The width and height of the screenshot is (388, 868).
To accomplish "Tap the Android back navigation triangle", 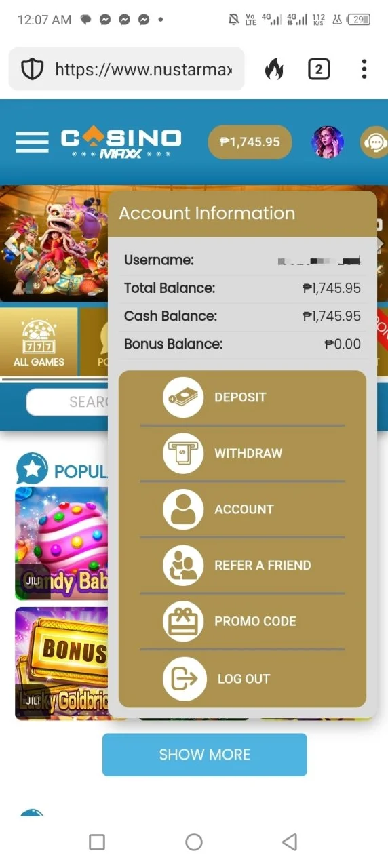I will [x=290, y=842].
